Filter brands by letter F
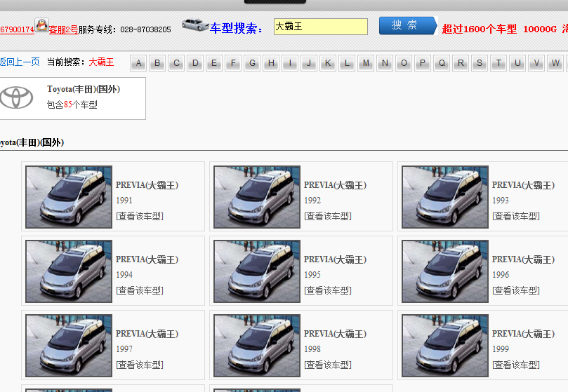The width and height of the screenshot is (568, 392). click(233, 63)
